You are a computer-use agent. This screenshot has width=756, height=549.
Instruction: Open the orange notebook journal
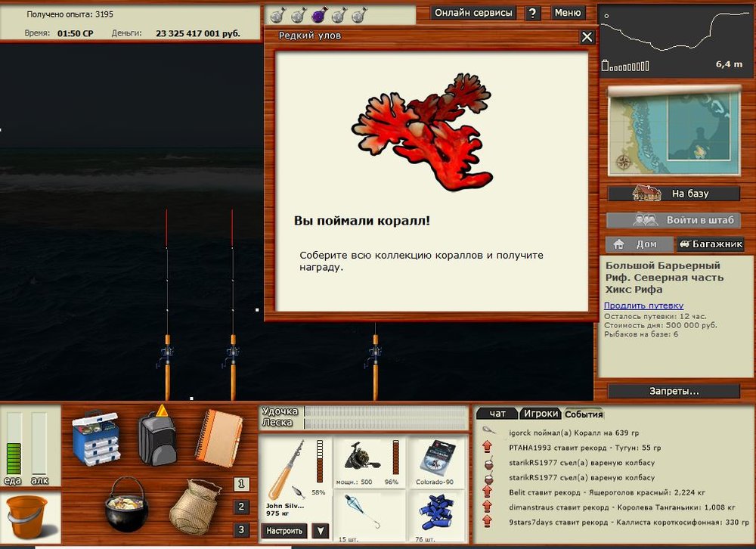click(219, 437)
